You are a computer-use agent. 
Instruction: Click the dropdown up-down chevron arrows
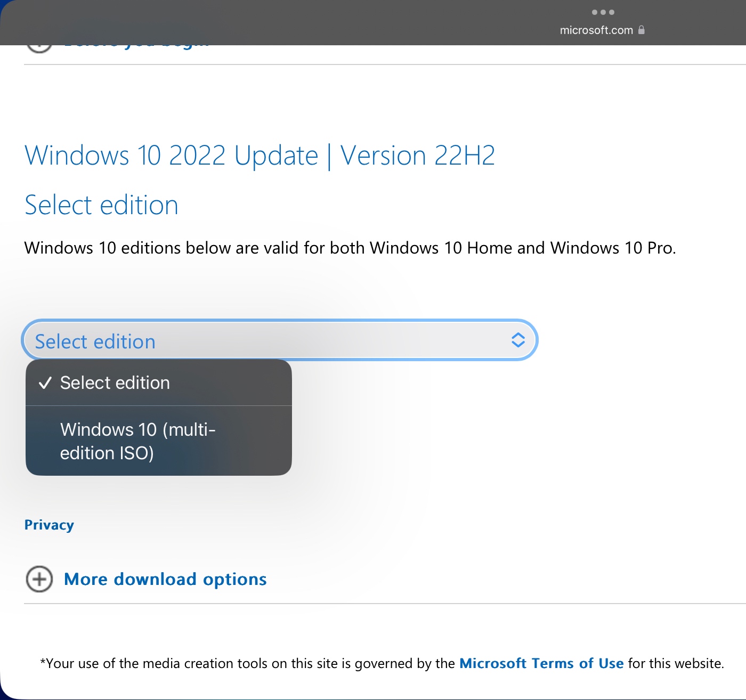pyautogui.click(x=518, y=340)
